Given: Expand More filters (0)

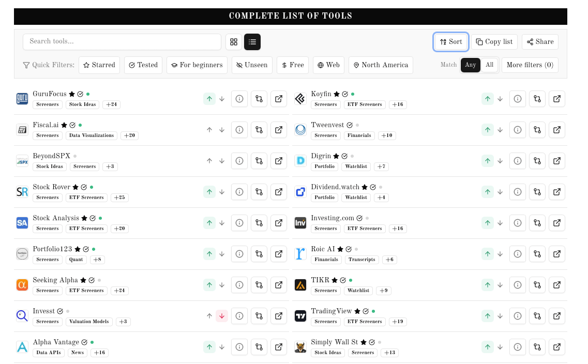Looking at the screenshot, I should (x=530, y=65).
